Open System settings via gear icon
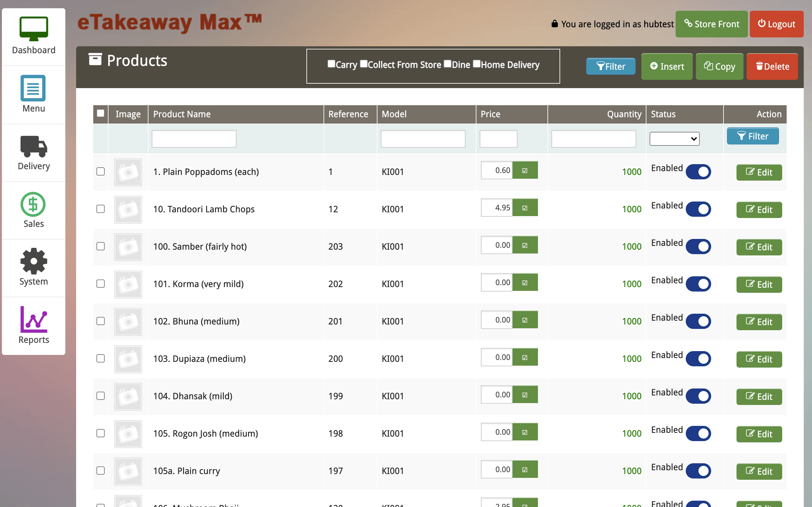Screen dimensions: 812x507 click(33, 267)
